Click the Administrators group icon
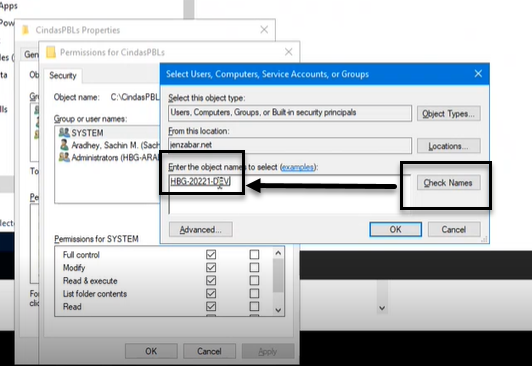The image size is (532, 366). (x=64, y=157)
